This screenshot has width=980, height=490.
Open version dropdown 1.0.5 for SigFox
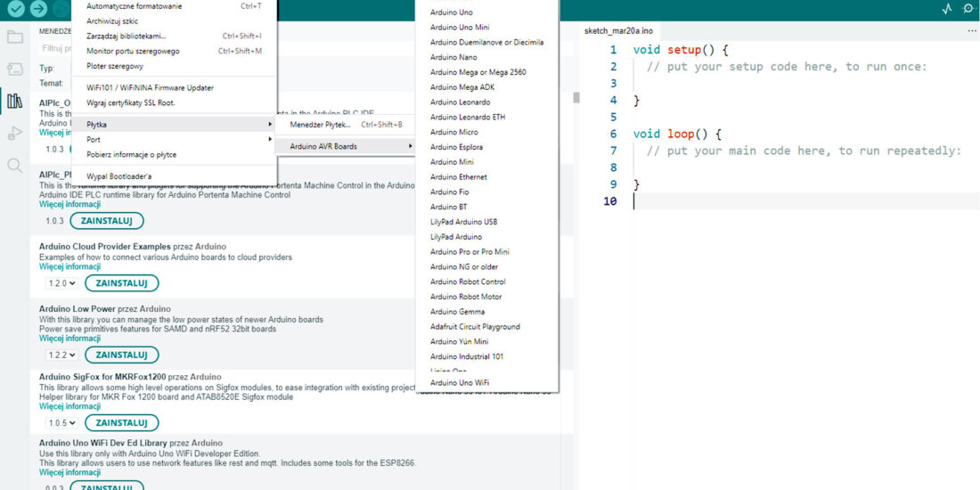pyautogui.click(x=61, y=423)
